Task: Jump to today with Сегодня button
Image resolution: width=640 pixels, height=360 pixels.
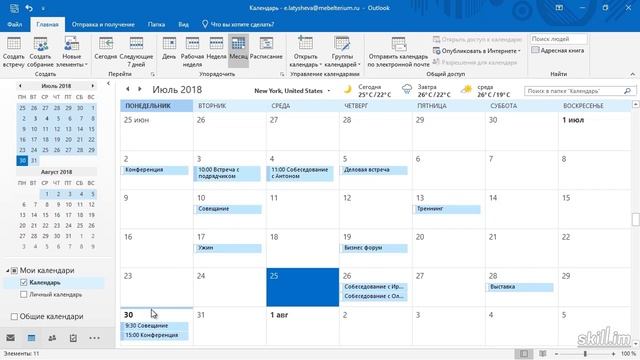Action: (x=106, y=49)
